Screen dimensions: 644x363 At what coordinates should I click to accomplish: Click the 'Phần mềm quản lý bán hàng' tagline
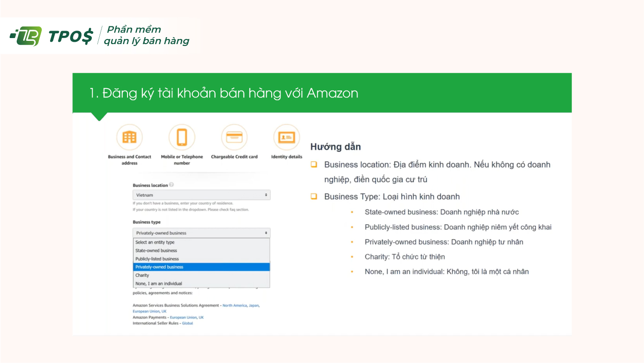coord(147,36)
